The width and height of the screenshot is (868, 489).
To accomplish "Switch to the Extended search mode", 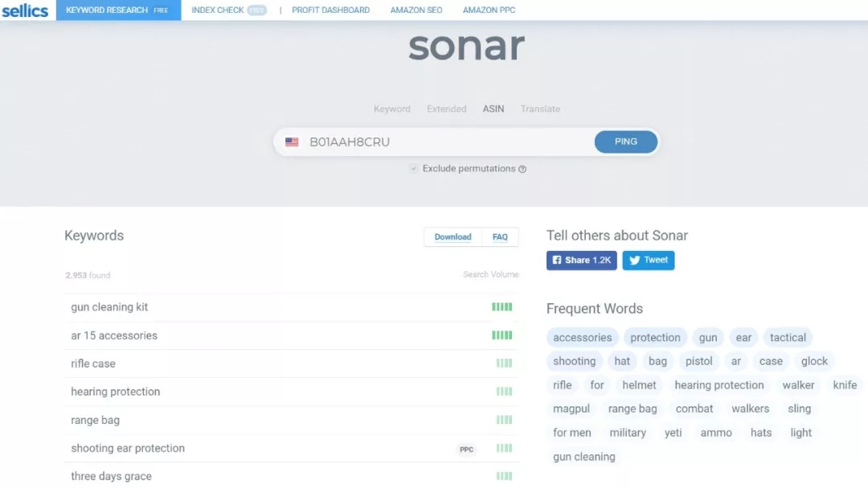I will 446,109.
